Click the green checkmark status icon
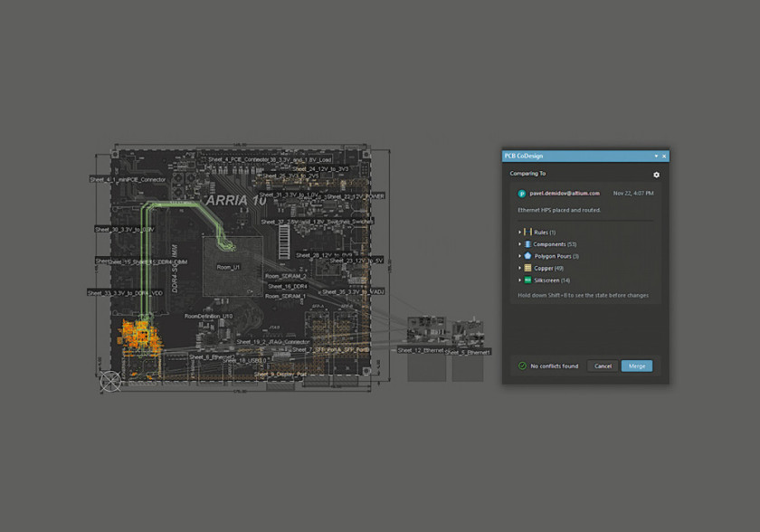 click(522, 366)
